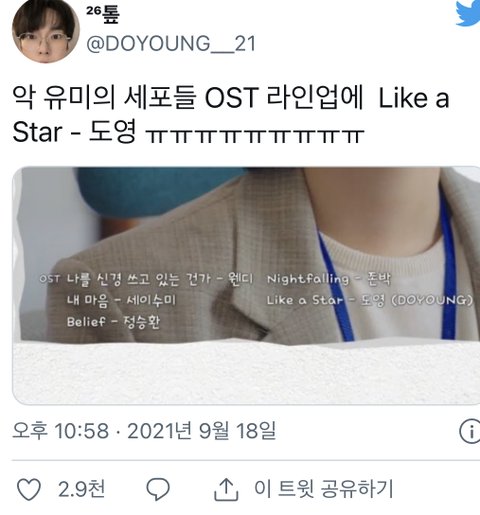Select the 이 트윗 공유하기 share text
This screenshot has height=515, width=480.
324,489
